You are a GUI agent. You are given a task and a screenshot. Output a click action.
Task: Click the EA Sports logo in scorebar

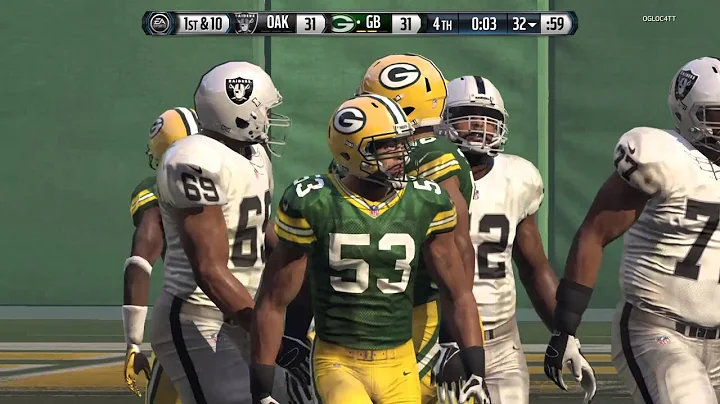[159, 23]
